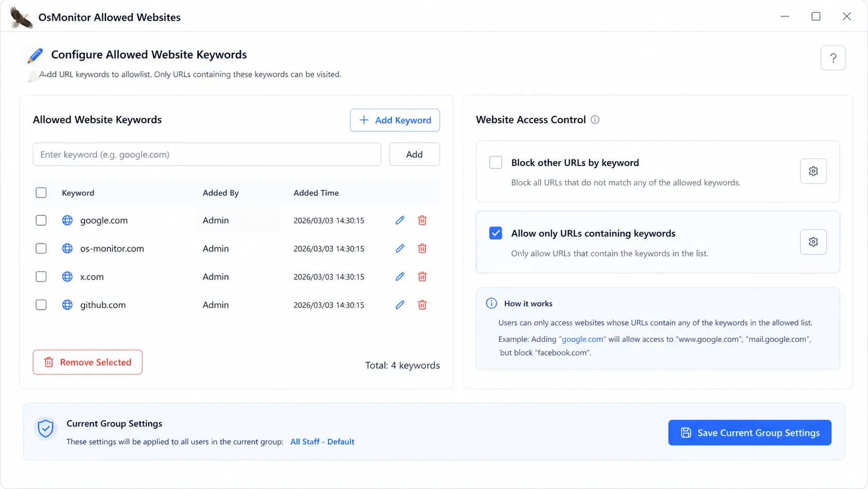The width and height of the screenshot is (868, 489).
Task: Edit the google.com keyword with pencil icon
Action: (x=400, y=220)
